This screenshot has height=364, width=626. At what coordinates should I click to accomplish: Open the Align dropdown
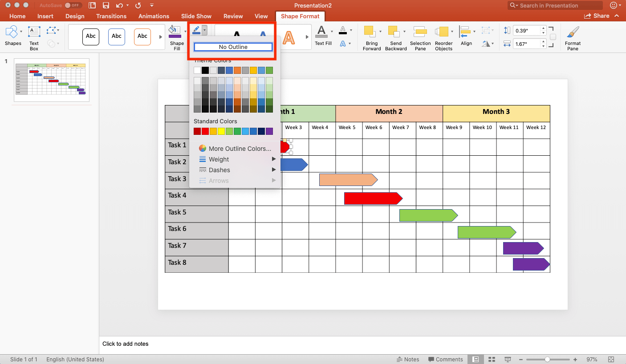(466, 37)
